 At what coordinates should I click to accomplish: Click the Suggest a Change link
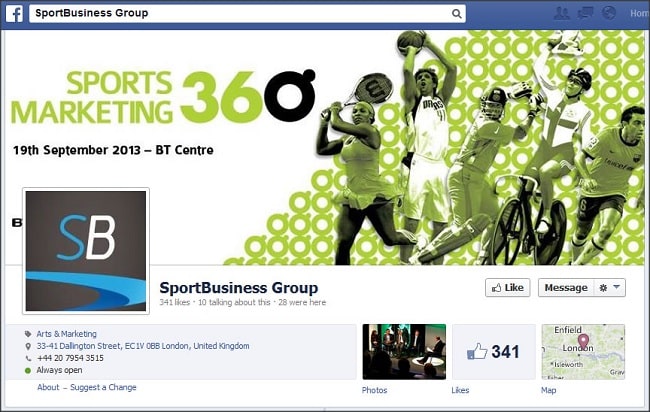(x=103, y=387)
